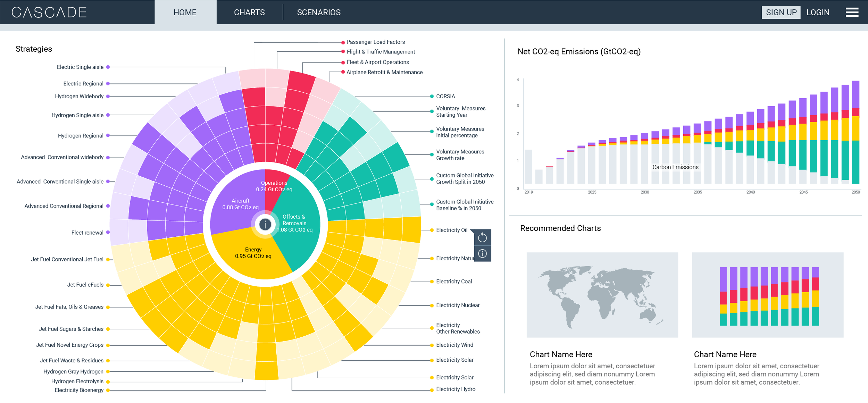Switch to the CHARTS tab

pos(249,12)
